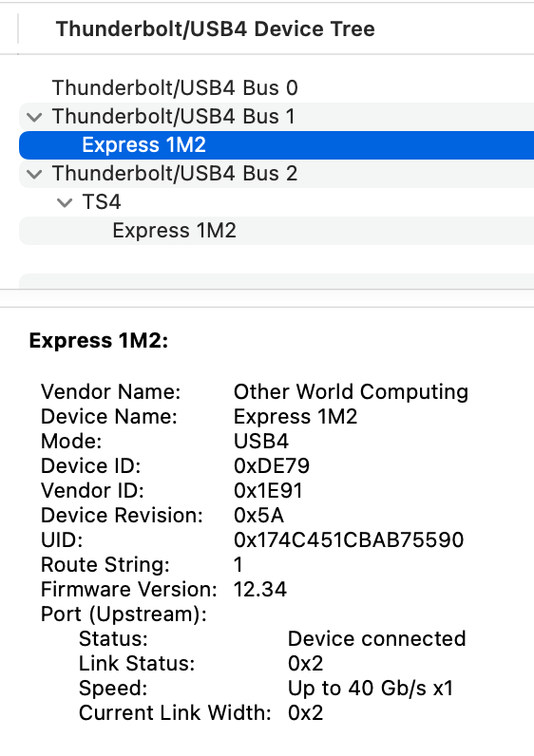Click the Status: label

[x=113, y=639]
